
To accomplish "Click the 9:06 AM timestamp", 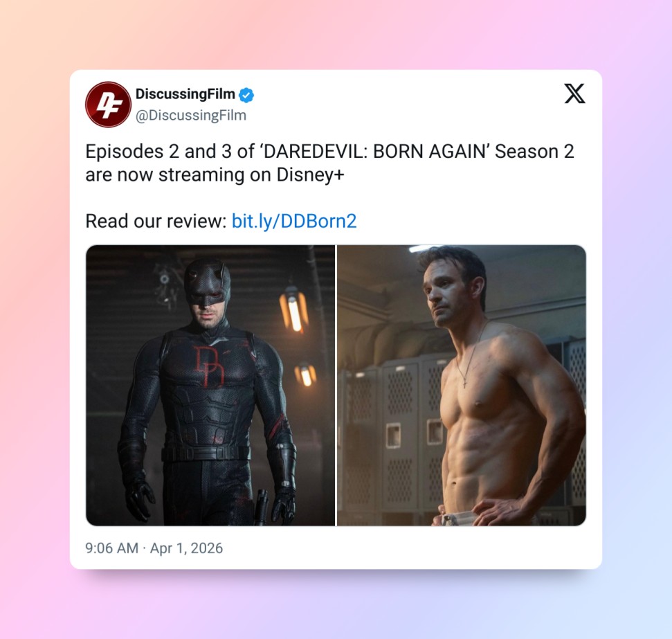I will [x=112, y=548].
